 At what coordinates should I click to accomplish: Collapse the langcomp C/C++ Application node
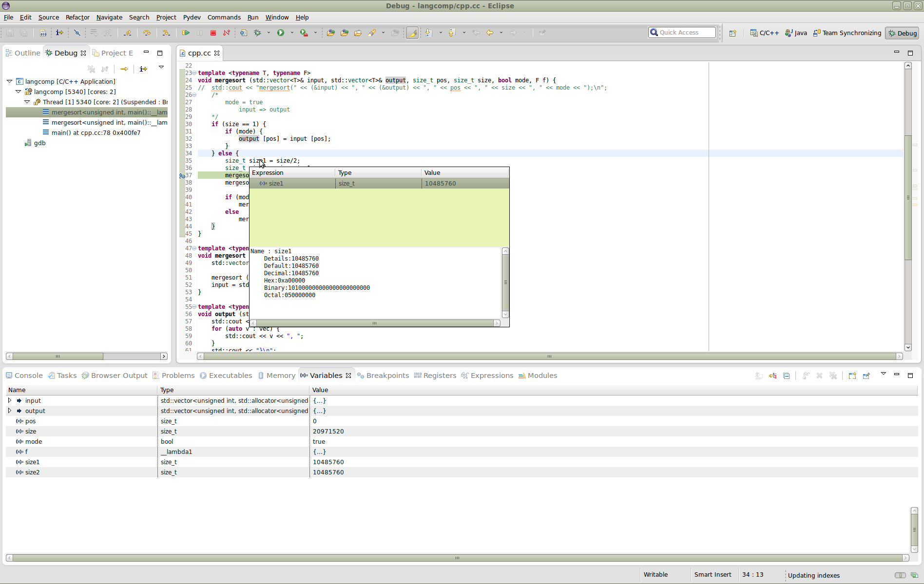coord(10,81)
